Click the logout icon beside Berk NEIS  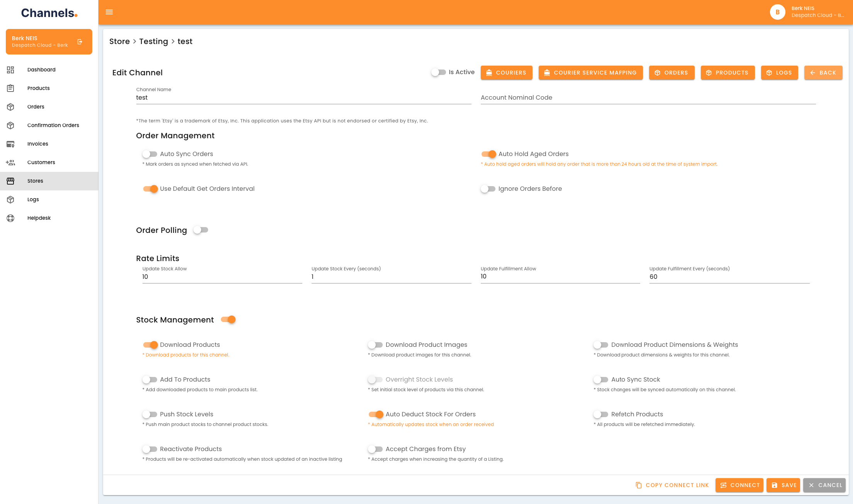coord(80,42)
